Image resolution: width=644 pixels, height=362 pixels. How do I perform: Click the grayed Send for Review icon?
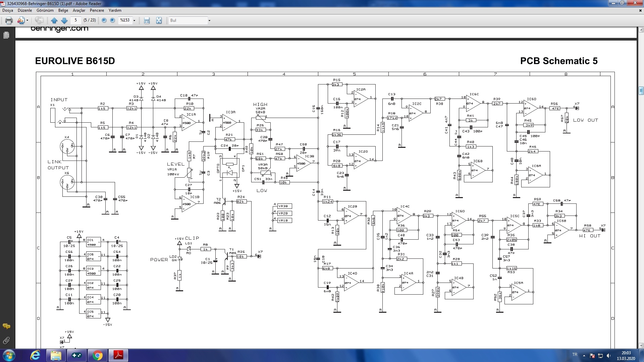tap(39, 20)
